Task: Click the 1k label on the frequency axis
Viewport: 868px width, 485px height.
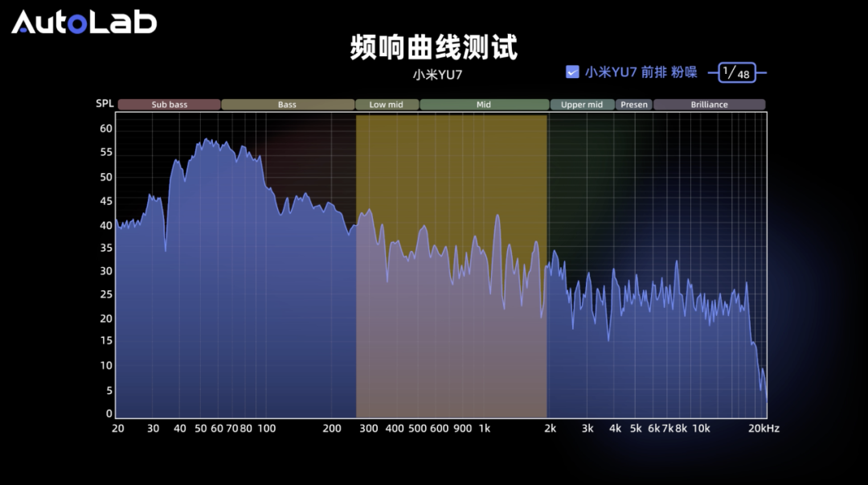Action: (x=485, y=429)
